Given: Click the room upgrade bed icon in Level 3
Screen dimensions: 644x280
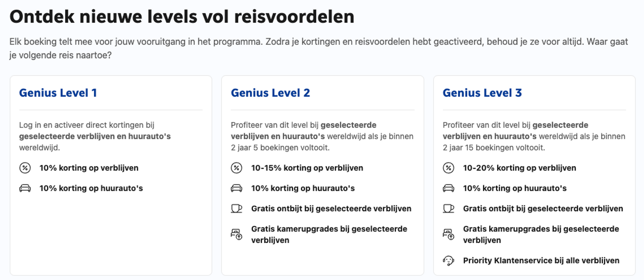Looking at the screenshot, I should coord(448,234).
